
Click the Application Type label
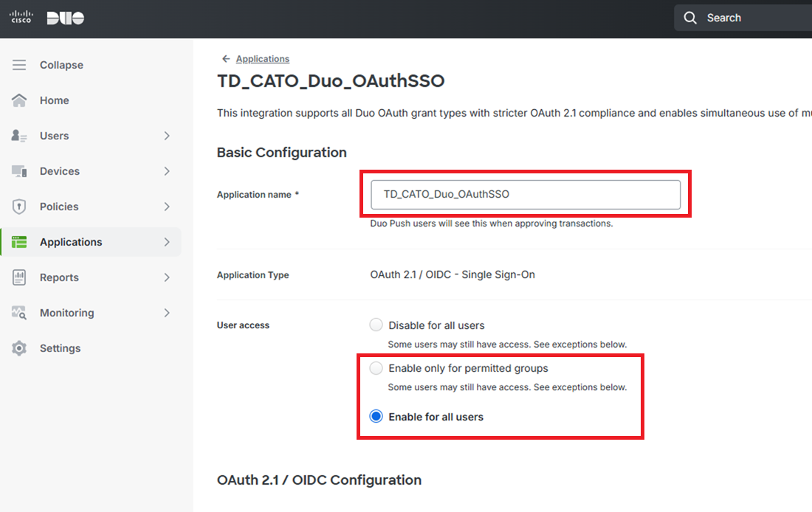click(x=252, y=275)
